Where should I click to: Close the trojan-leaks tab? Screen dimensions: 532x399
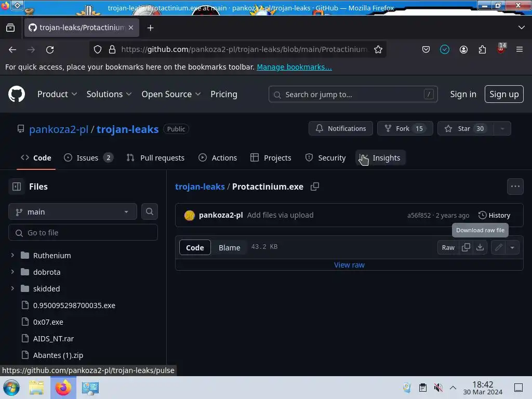(x=131, y=28)
